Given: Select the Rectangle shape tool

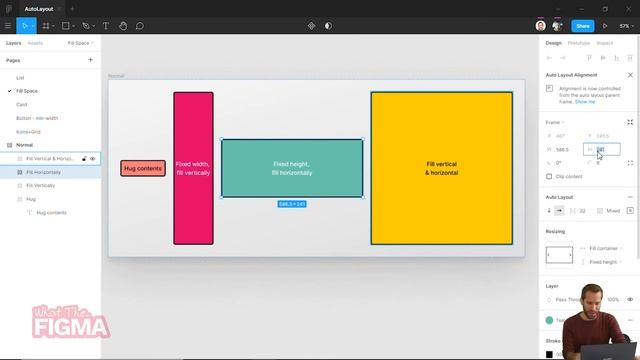Looking at the screenshot, I should [x=65, y=26].
